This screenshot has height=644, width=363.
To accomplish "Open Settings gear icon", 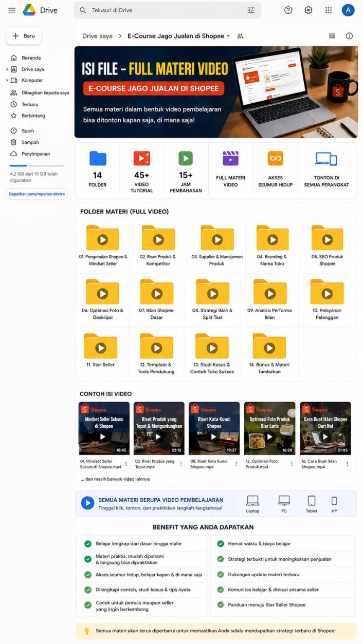I will pos(308,10).
